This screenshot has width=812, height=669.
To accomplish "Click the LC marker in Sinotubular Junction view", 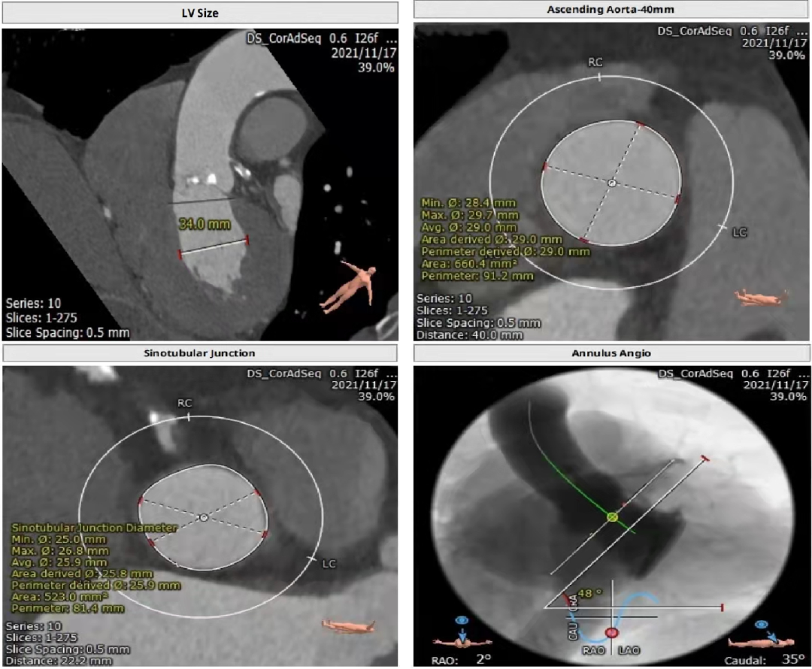I will tap(329, 563).
